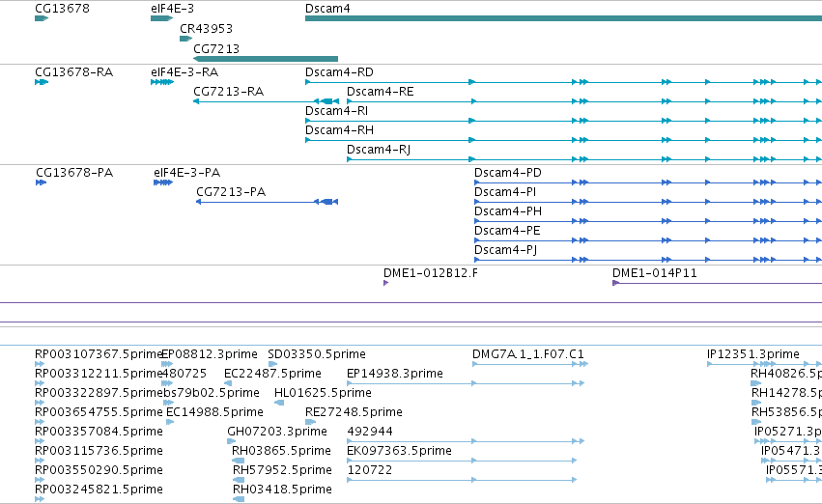The image size is (822, 504).
Task: Click the DME1-012B12.F feature label
Action: click(431, 273)
